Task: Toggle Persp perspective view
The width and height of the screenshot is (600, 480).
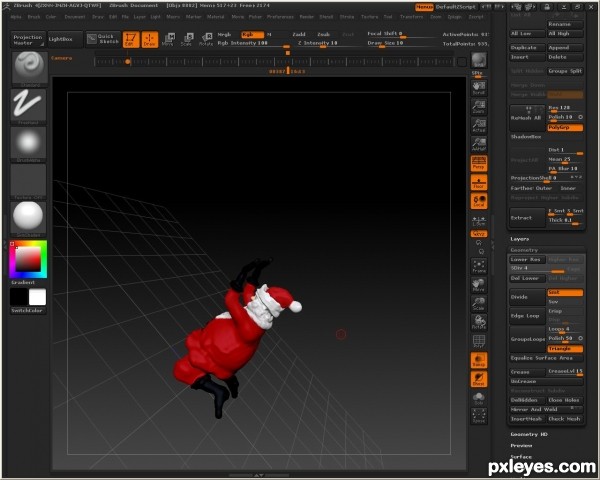Action: coord(479,163)
